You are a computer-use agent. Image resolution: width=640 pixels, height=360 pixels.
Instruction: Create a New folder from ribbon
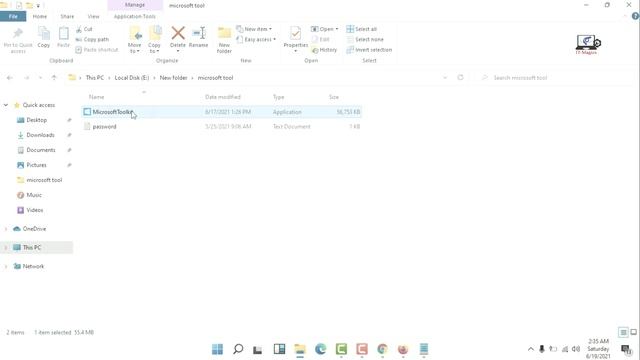224,40
